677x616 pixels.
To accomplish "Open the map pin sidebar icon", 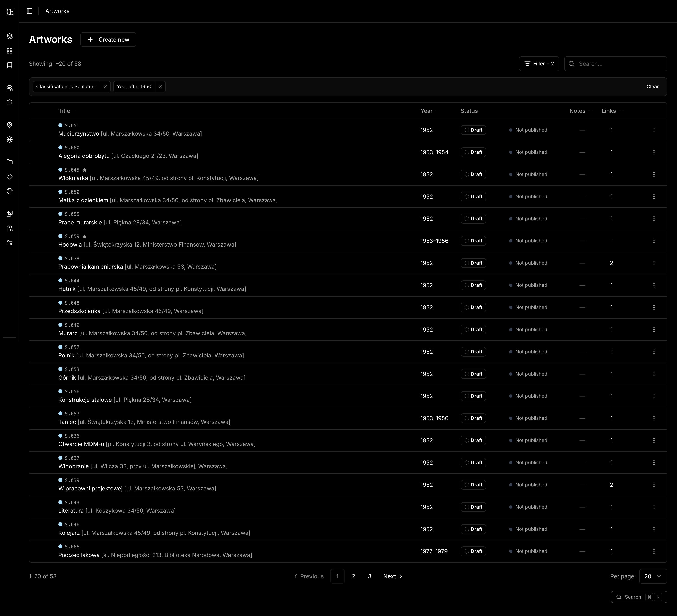I will tap(10, 125).
